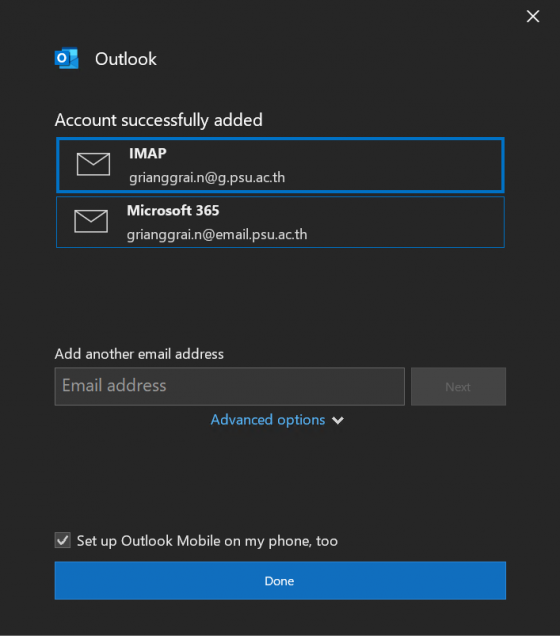Screen dimensions: 560x636
Task: Select the Microsoft 365 account label
Action: [173, 211]
